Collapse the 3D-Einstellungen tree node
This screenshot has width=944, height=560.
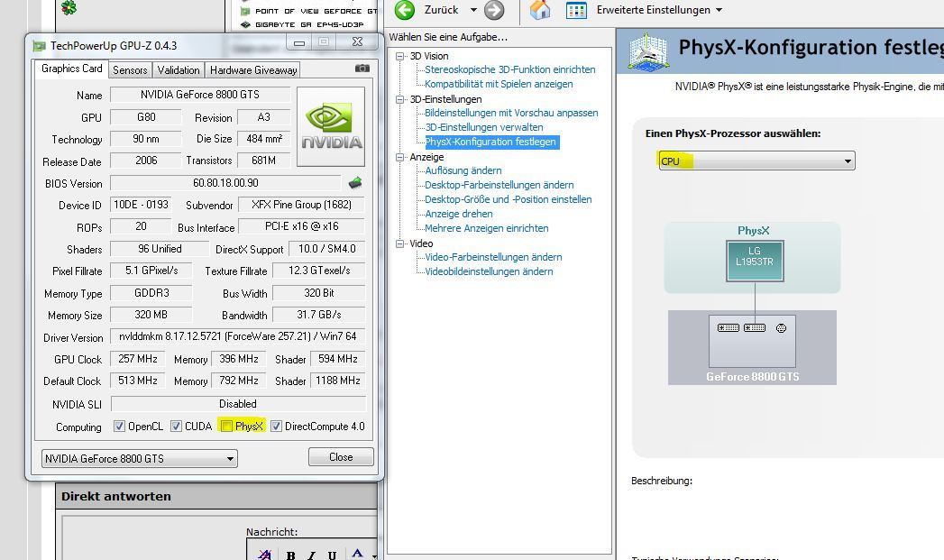coord(399,99)
